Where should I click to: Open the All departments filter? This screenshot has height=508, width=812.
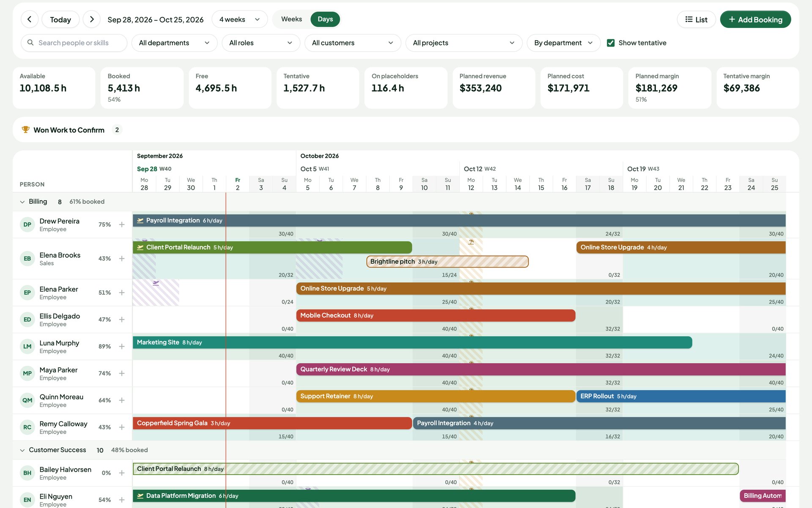174,43
